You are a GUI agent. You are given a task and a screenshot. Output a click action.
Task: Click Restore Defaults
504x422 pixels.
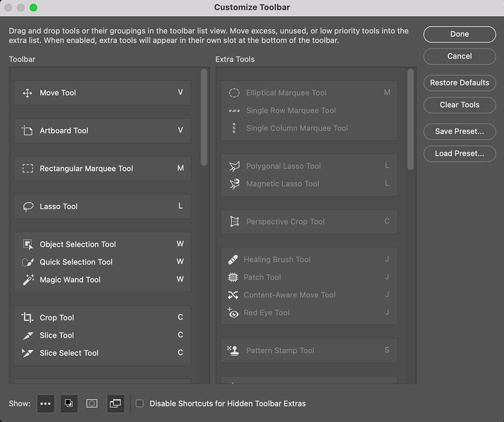[x=459, y=83]
